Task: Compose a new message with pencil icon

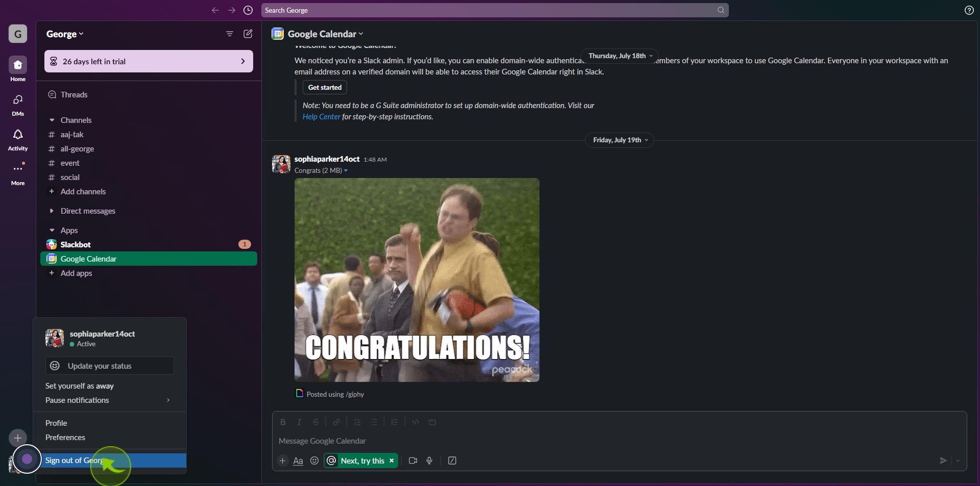Action: click(x=248, y=34)
